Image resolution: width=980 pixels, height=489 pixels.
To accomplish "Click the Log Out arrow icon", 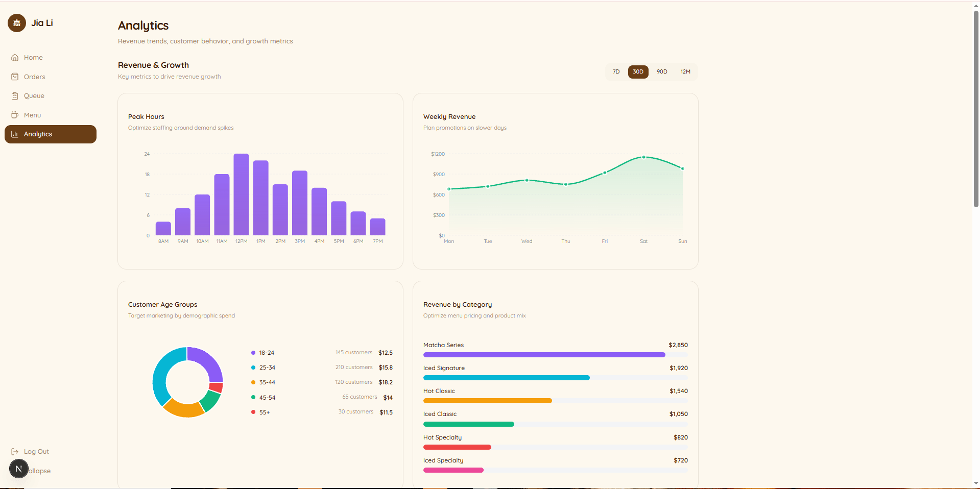I will (x=15, y=452).
